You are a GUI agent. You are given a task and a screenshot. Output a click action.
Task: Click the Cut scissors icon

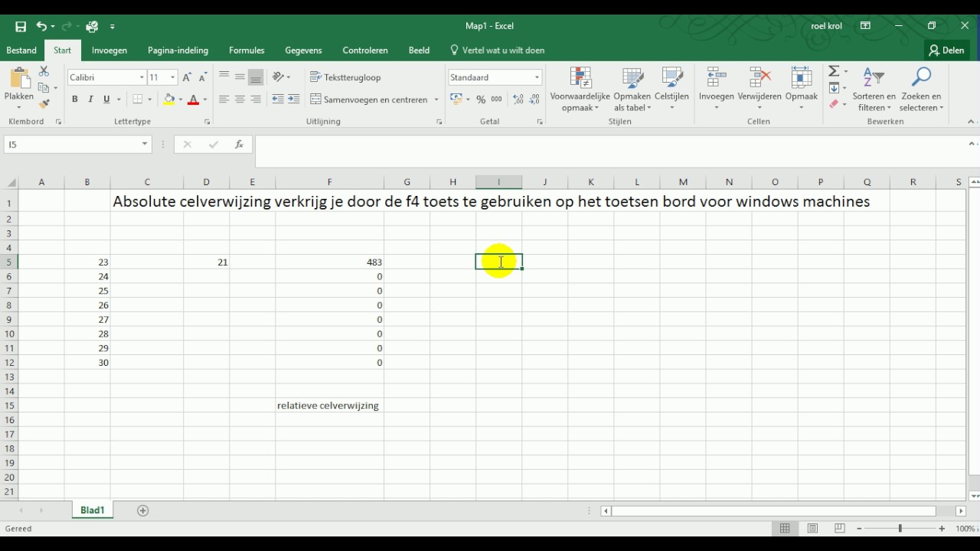(44, 71)
